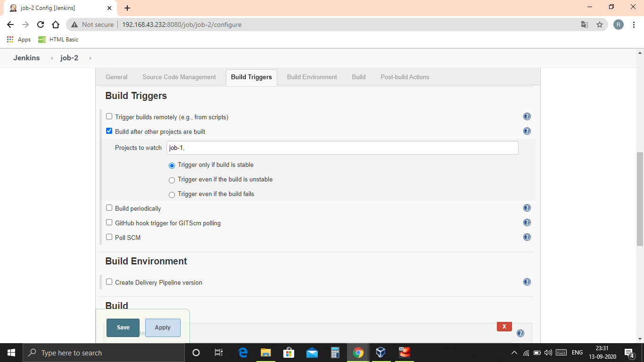Open help for GitHub hook trigger
Screen dimensions: 644x362
tap(527, 222)
